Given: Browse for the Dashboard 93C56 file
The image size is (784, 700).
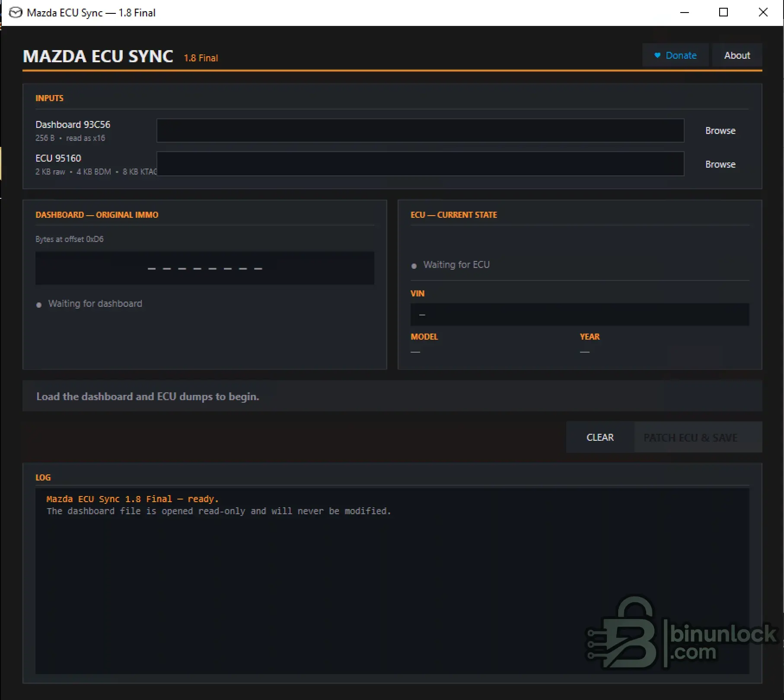Looking at the screenshot, I should pyautogui.click(x=720, y=130).
